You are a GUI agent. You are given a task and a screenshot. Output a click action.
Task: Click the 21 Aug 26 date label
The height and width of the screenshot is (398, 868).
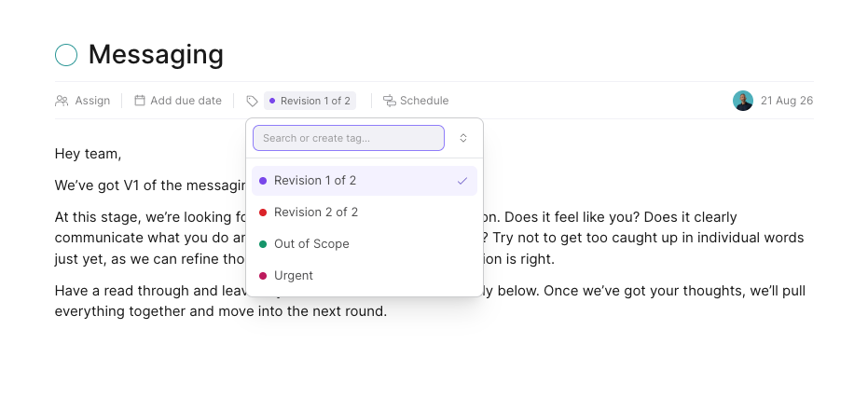pyautogui.click(x=787, y=101)
